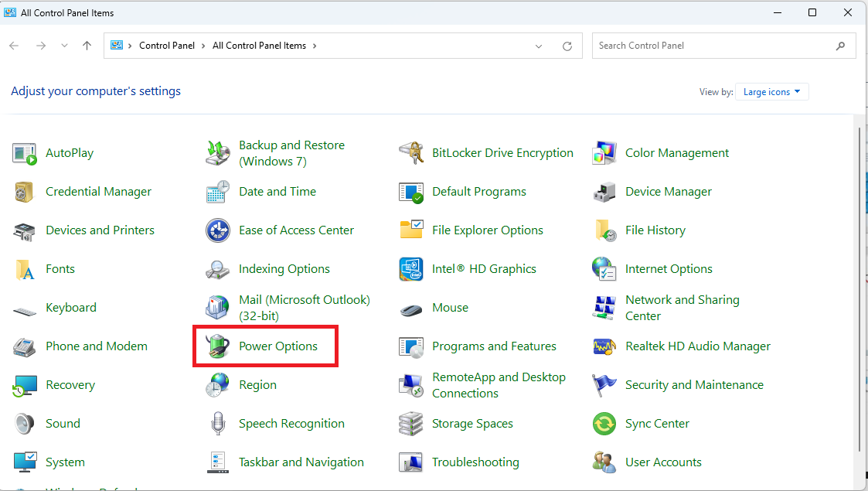The height and width of the screenshot is (491, 868).
Task: Click the Troubleshooting icon
Action: (x=410, y=462)
